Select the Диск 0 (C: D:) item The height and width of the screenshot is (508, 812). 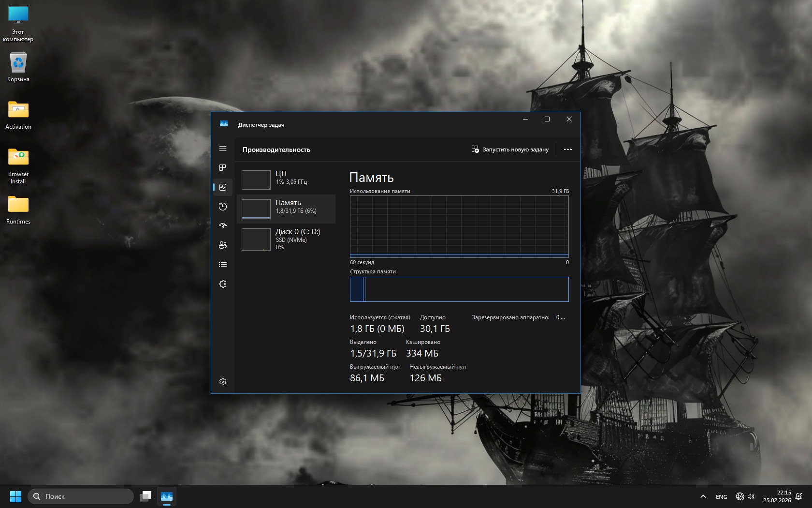coord(286,239)
